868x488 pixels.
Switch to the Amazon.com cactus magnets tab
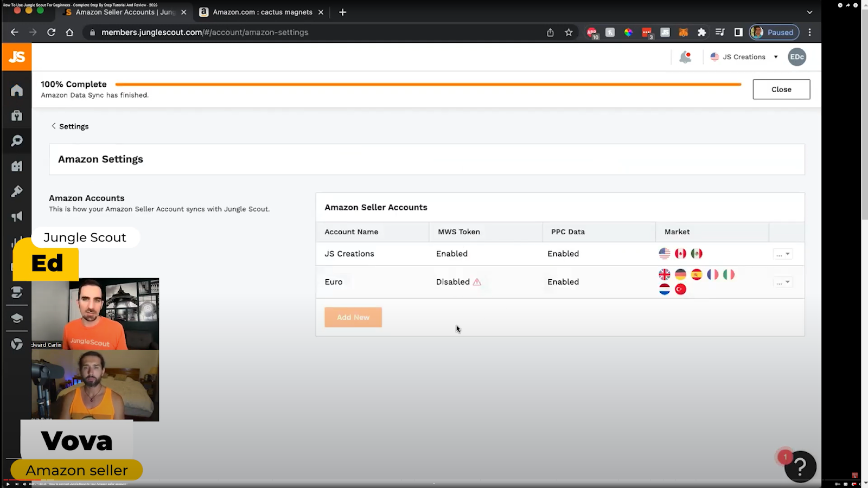point(263,12)
